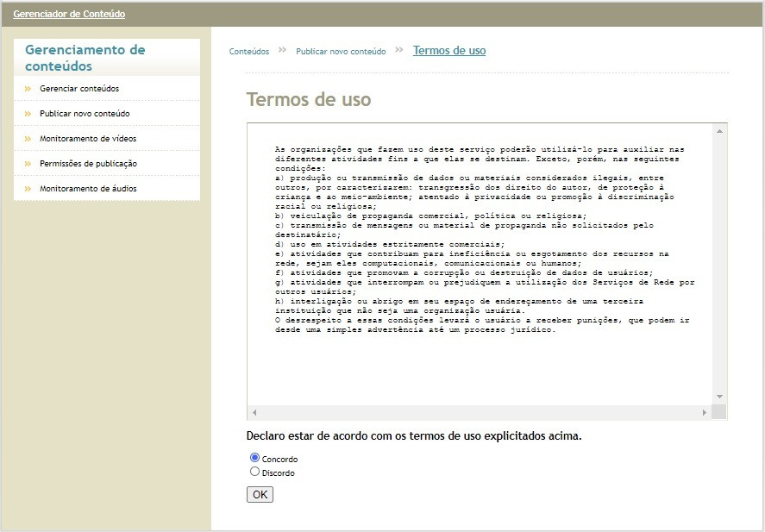Click the Concordo label text
This screenshot has height=532, width=765.
point(279,460)
